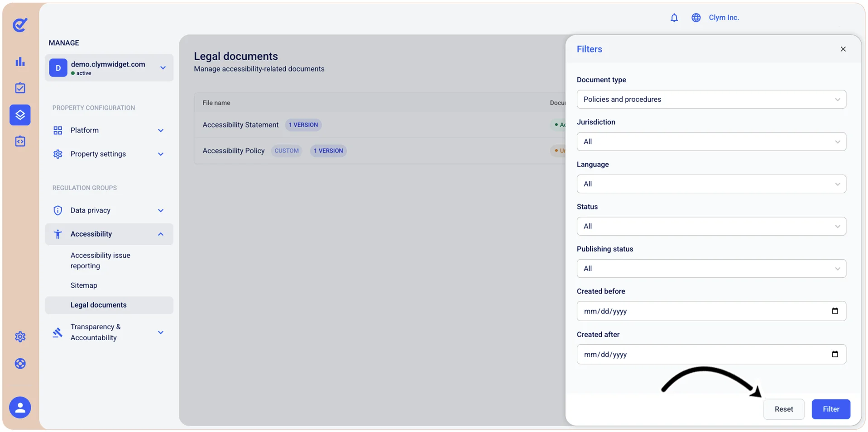The image size is (868, 432).
Task: Open the help lifebuoy icon
Action: point(20,364)
